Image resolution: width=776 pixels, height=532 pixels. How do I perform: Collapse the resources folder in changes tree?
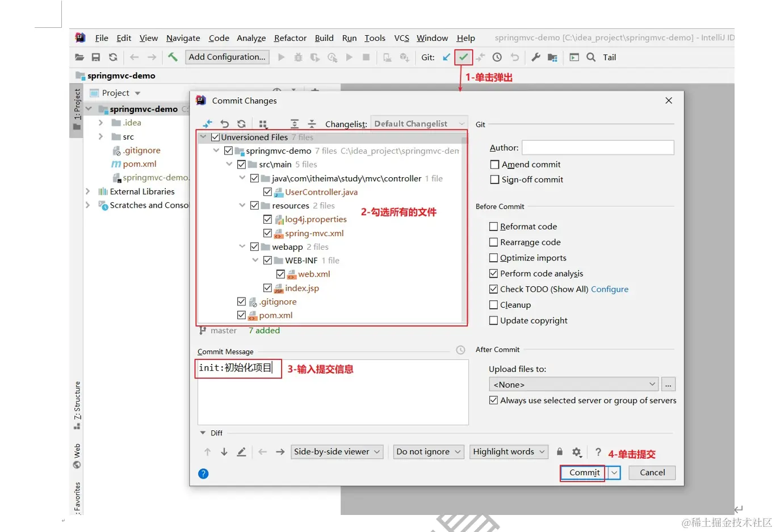(x=242, y=206)
